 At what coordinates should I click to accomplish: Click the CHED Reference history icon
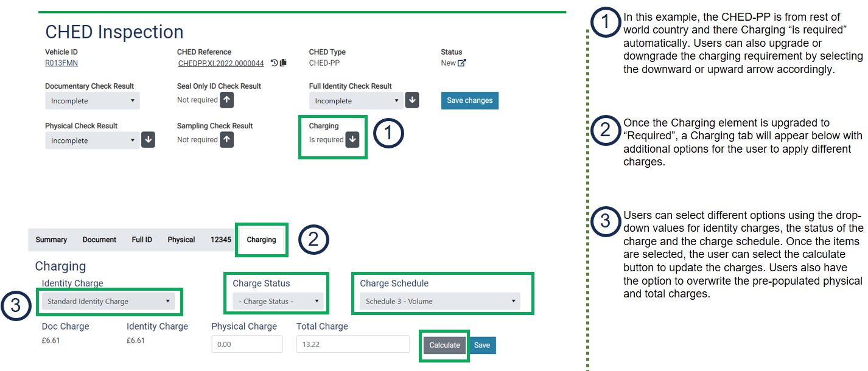(275, 63)
